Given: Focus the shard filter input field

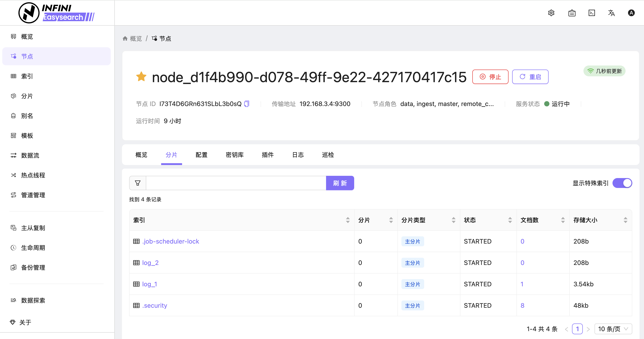Looking at the screenshot, I should (x=236, y=183).
